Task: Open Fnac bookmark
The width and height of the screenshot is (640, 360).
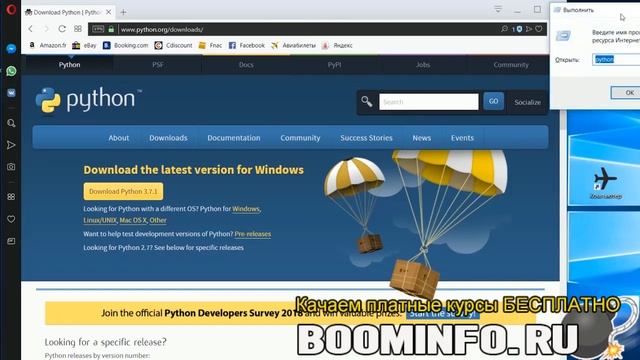Action: click(x=210, y=45)
